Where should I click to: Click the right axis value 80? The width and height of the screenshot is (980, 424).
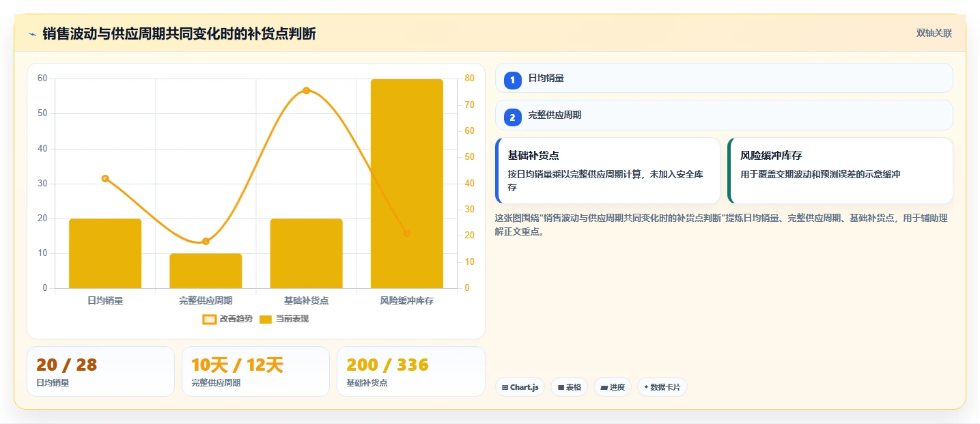(468, 79)
